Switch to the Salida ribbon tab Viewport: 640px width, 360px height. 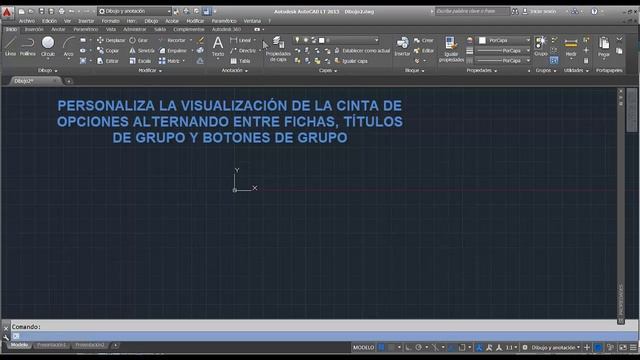point(160,29)
